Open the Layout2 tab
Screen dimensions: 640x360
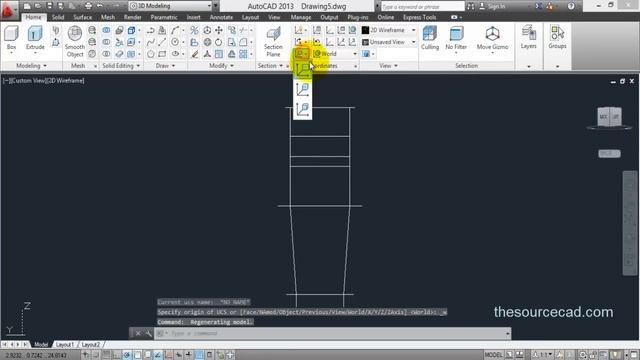[91, 345]
